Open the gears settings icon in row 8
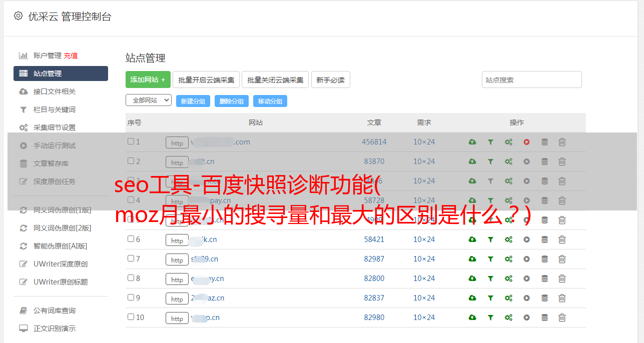 coord(508,278)
